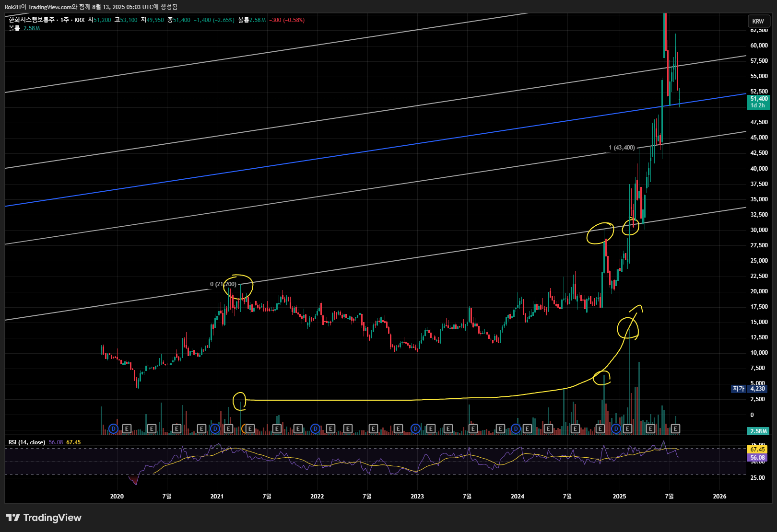Click the earliest dividend D marker near 2020
Screen dimensions: 777x532
(113, 428)
